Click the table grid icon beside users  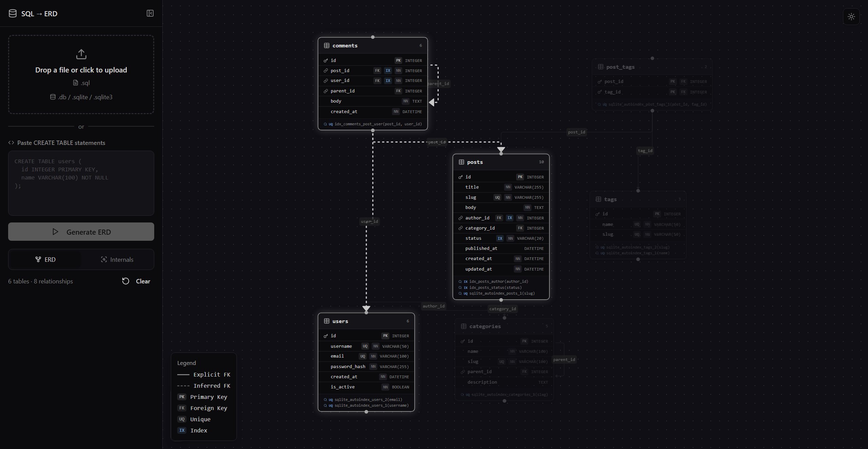(x=327, y=321)
